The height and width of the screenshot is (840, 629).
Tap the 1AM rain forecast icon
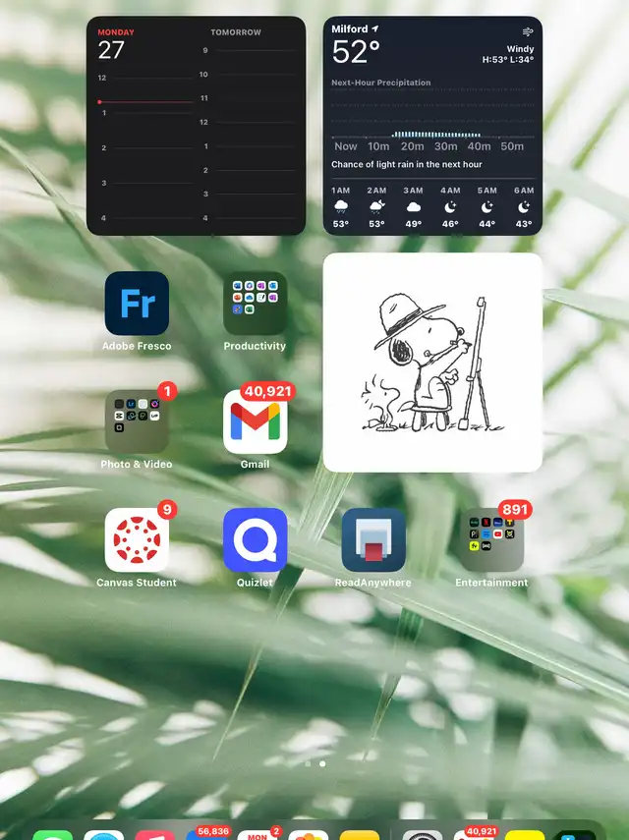point(341,206)
